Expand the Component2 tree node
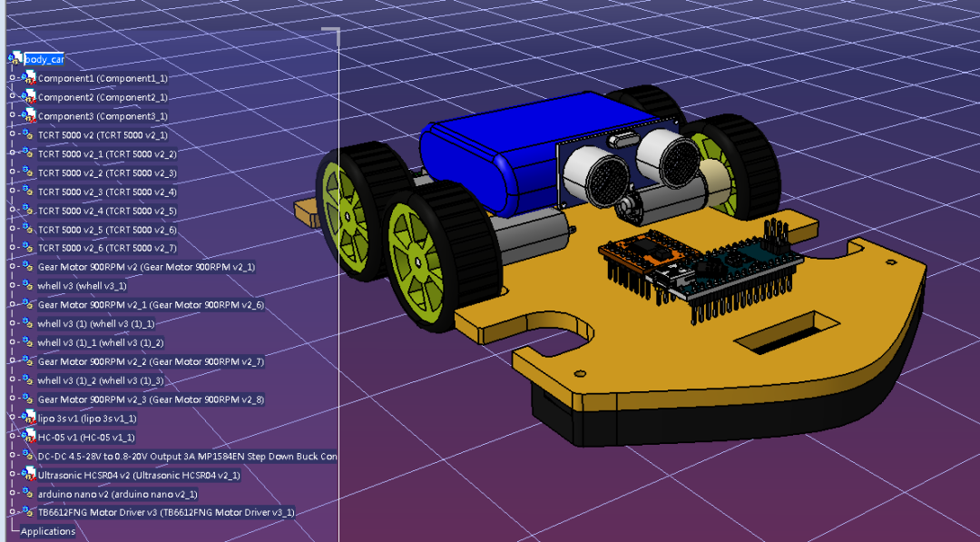This screenshot has height=542, width=980. [x=12, y=97]
